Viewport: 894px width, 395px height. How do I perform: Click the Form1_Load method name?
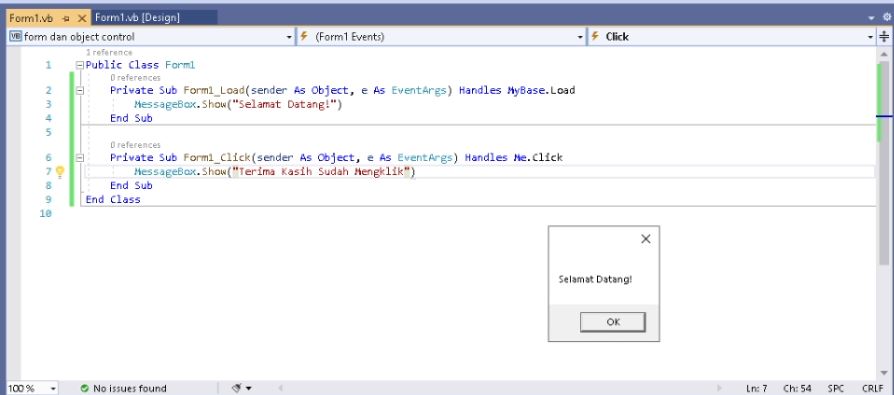pyautogui.click(x=214, y=90)
